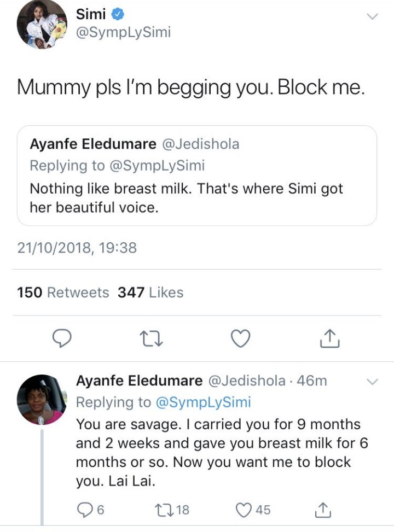Open dropdown arrow on Ayanfe's reply
Image resolution: width=394 pixels, height=532 pixels.
coord(372,381)
